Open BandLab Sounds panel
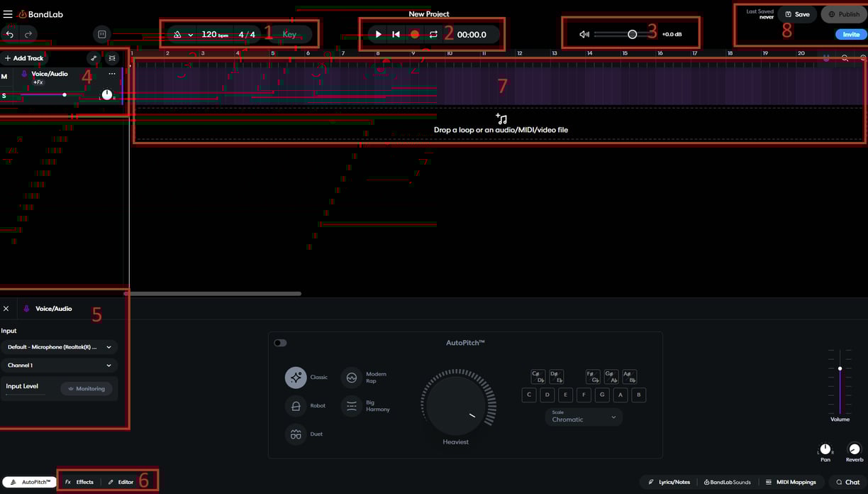868x494 pixels. (727, 482)
